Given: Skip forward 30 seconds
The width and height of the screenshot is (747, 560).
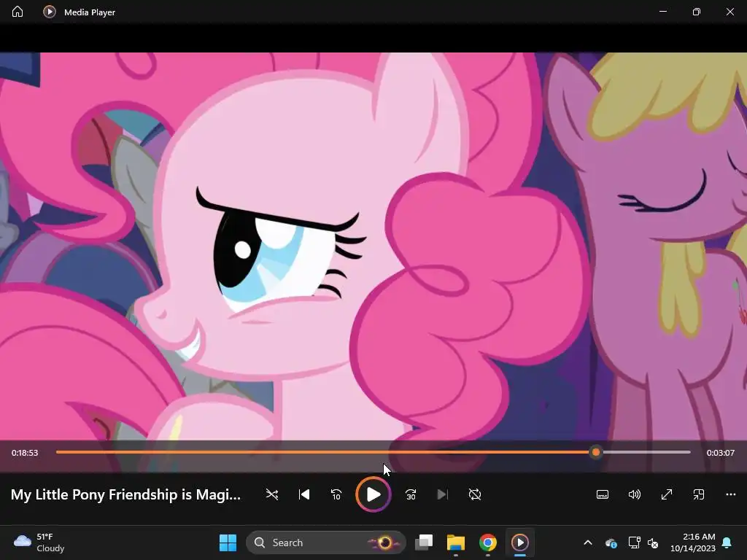Looking at the screenshot, I should 411,494.
